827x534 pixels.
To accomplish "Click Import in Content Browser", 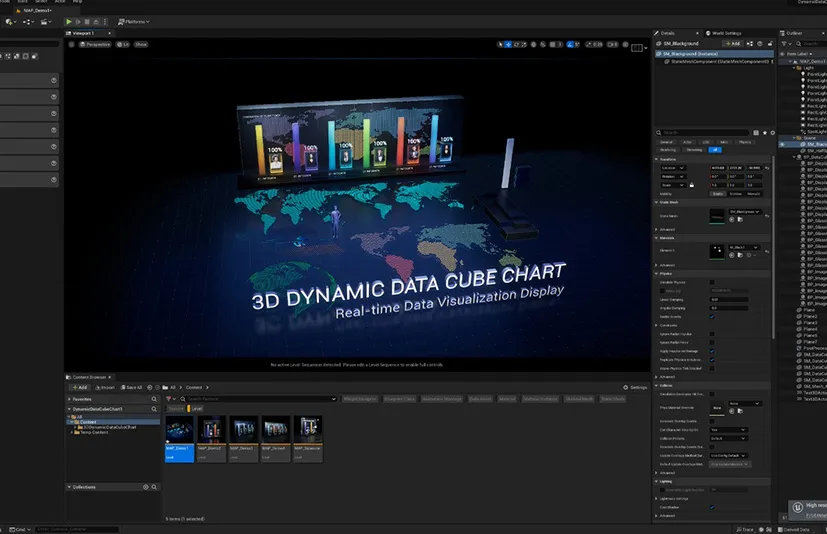I will (x=104, y=387).
